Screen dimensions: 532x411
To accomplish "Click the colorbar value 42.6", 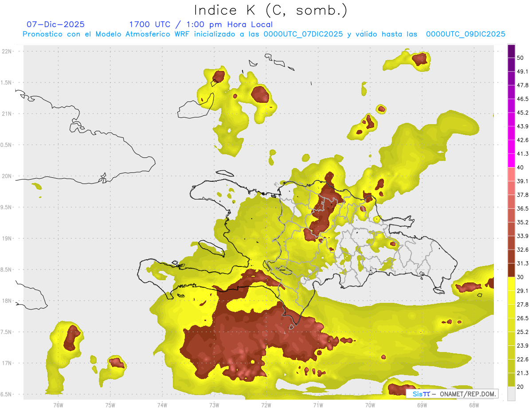I will tap(523, 140).
